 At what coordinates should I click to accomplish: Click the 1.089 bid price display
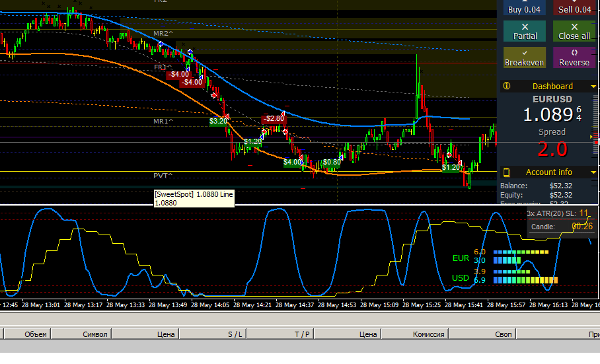(x=548, y=115)
